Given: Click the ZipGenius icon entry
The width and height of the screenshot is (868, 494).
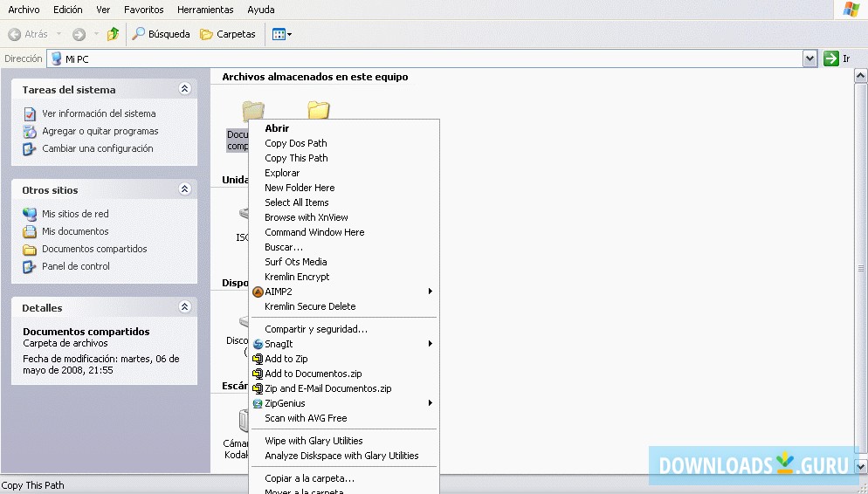Looking at the screenshot, I should (x=258, y=404).
